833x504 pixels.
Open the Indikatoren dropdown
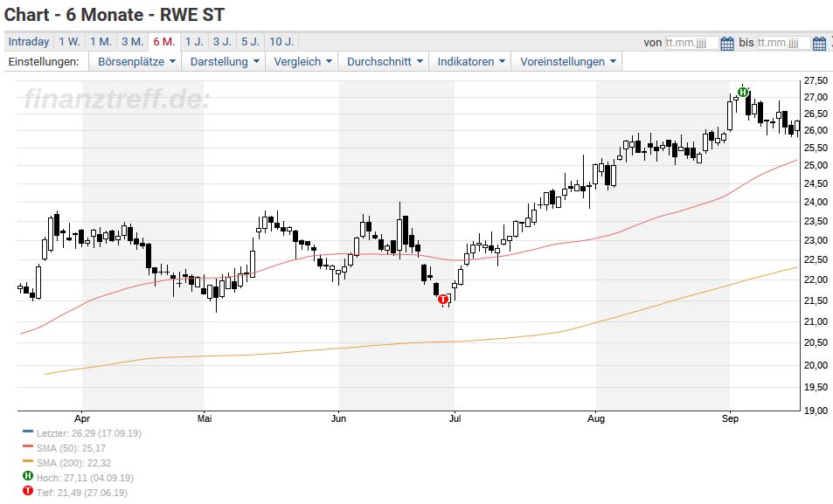[470, 62]
